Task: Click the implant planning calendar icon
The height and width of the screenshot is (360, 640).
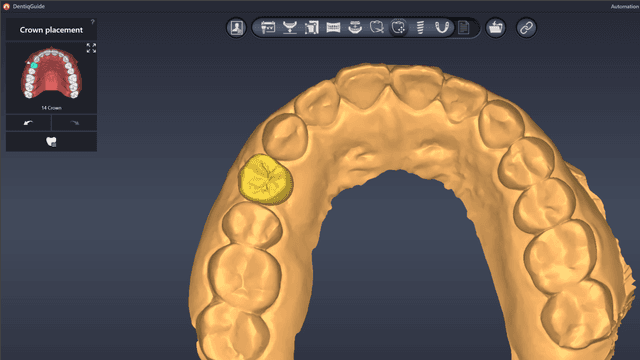Action: (268, 28)
